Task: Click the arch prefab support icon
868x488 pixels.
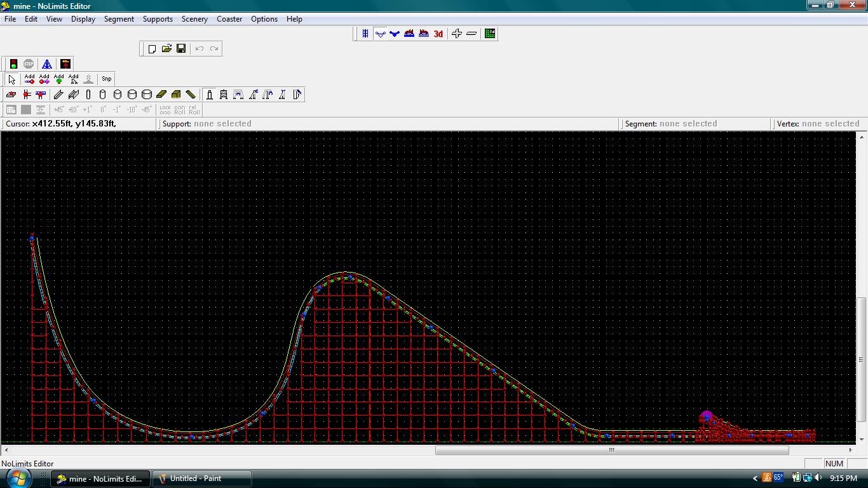Action: 238,95
